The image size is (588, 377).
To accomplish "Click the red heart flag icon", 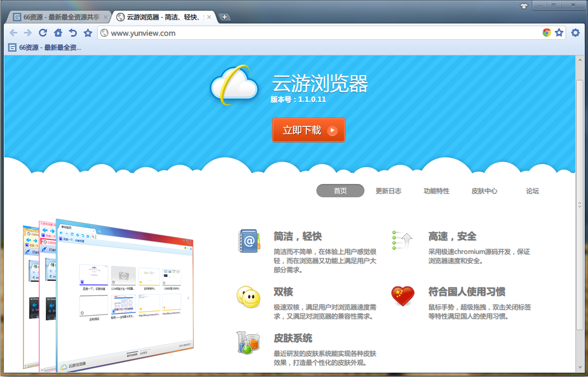I will point(403,296).
